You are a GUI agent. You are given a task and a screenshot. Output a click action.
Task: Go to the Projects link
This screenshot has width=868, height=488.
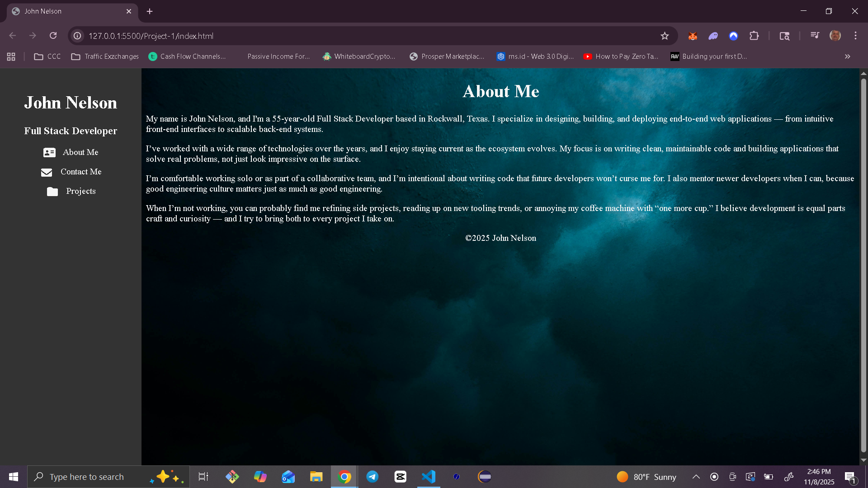(x=81, y=191)
